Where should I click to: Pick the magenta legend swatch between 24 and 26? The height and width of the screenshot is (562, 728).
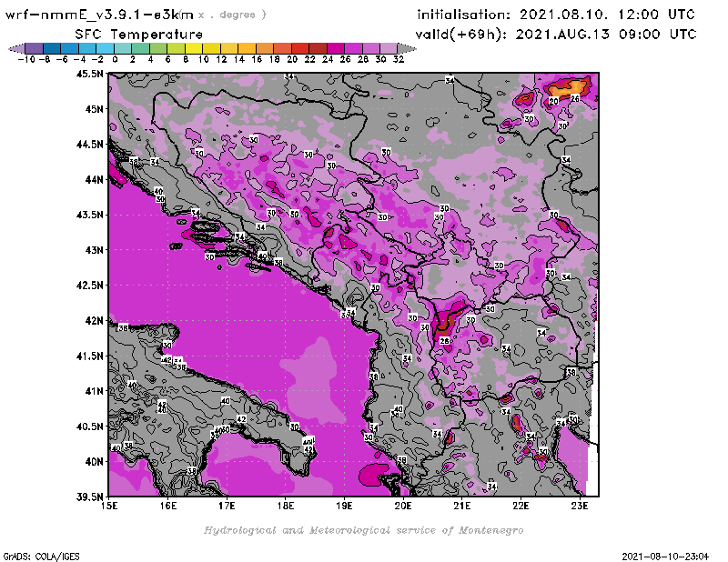tap(335, 48)
